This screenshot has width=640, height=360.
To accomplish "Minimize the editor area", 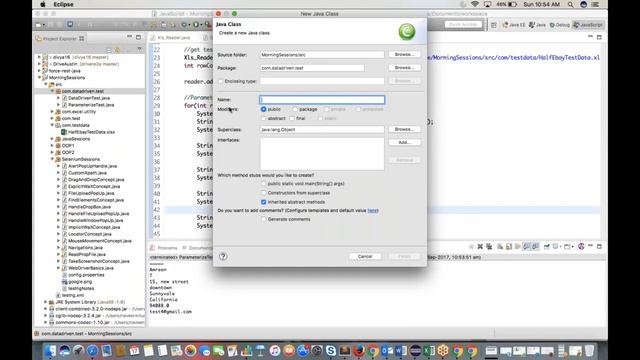I will pos(590,37).
